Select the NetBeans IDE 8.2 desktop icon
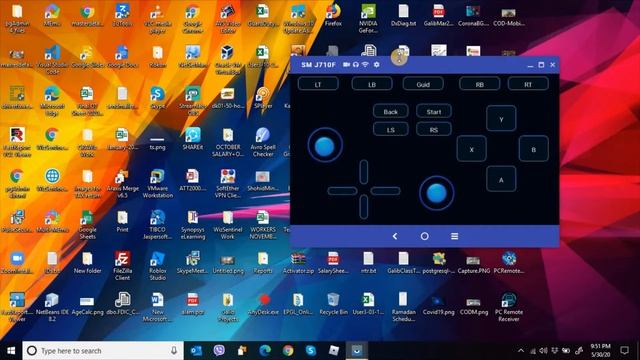This screenshot has width=640, height=360. pyautogui.click(x=52, y=307)
